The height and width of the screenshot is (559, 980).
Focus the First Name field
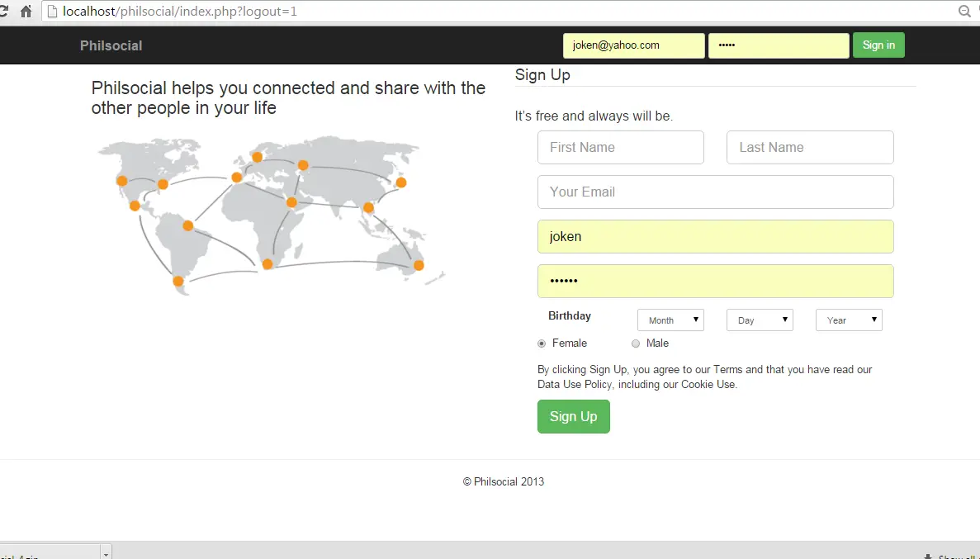(621, 148)
